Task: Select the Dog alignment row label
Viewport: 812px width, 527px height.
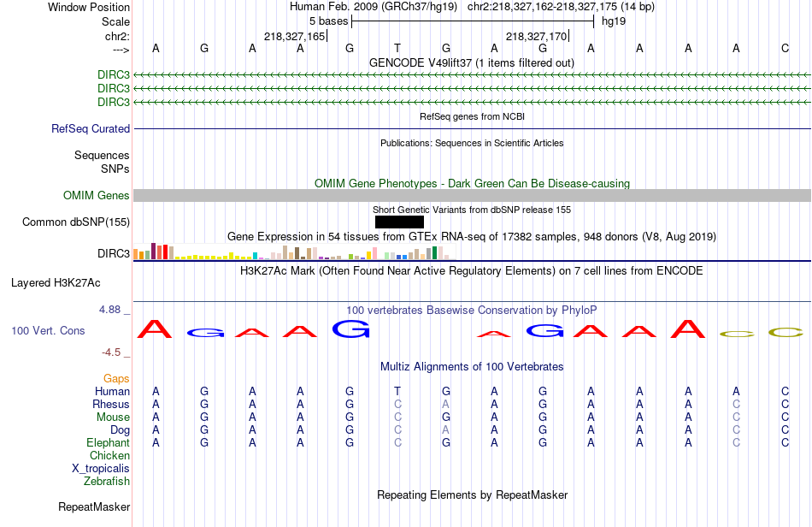Action: click(x=120, y=430)
